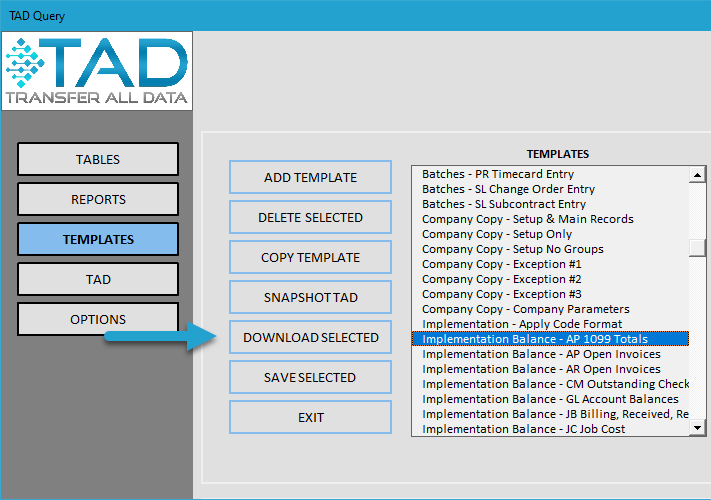Select Implementation Balance - CM Outstanding Check
Image resolution: width=711 pixels, height=500 pixels.
pos(550,383)
